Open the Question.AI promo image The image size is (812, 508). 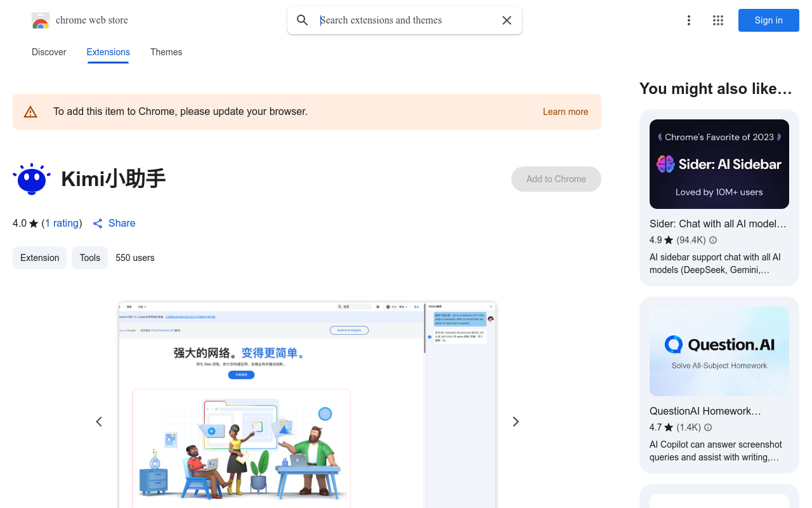pyautogui.click(x=719, y=352)
